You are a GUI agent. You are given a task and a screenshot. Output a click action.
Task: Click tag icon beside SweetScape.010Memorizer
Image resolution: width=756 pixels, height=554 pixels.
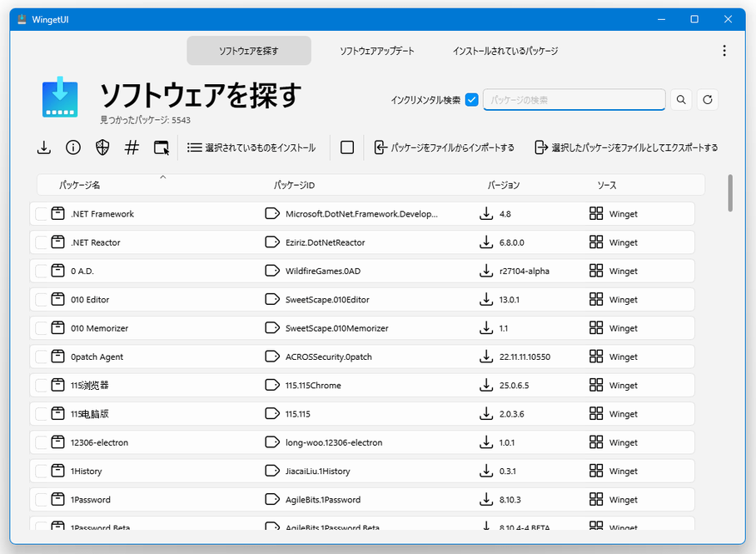272,327
